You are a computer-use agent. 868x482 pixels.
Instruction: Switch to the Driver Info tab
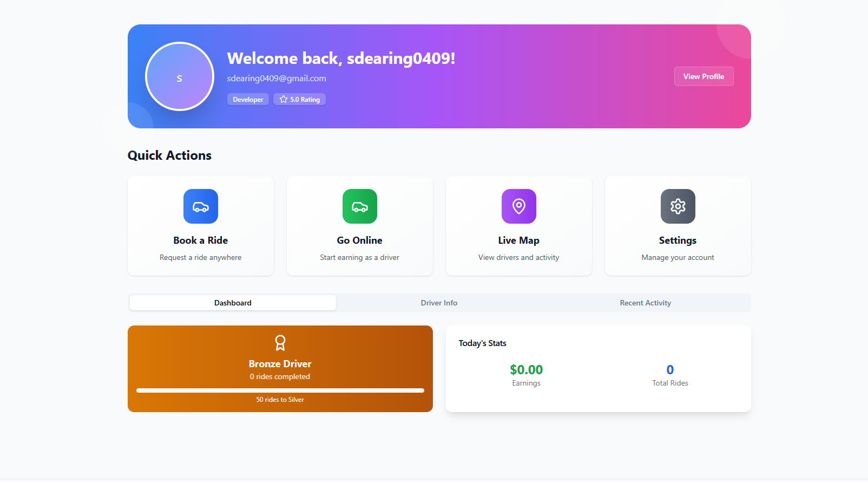pos(439,303)
